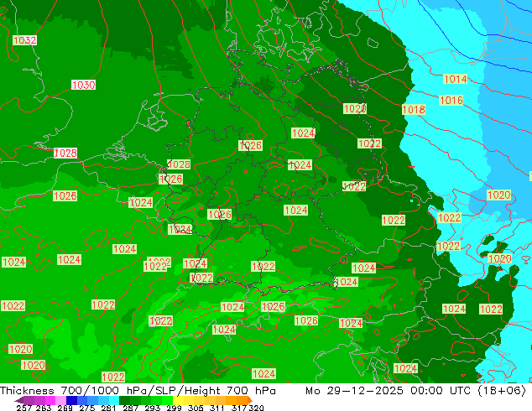Click the 281 legend value

[108, 408]
